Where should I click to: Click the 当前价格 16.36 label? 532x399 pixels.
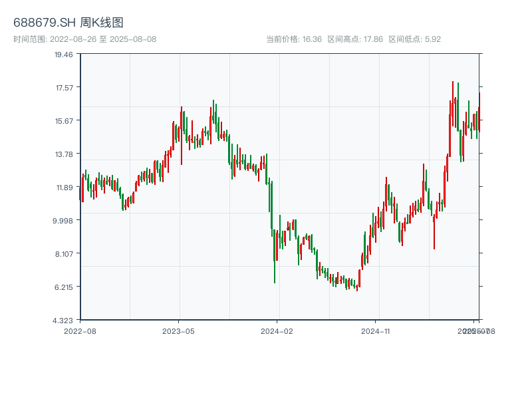[x=294, y=39]
